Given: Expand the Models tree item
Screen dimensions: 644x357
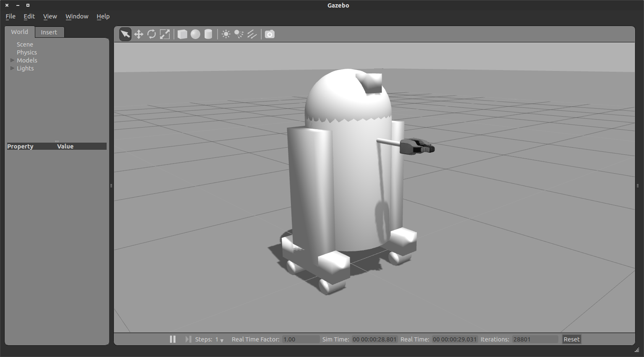Looking at the screenshot, I should [13, 60].
